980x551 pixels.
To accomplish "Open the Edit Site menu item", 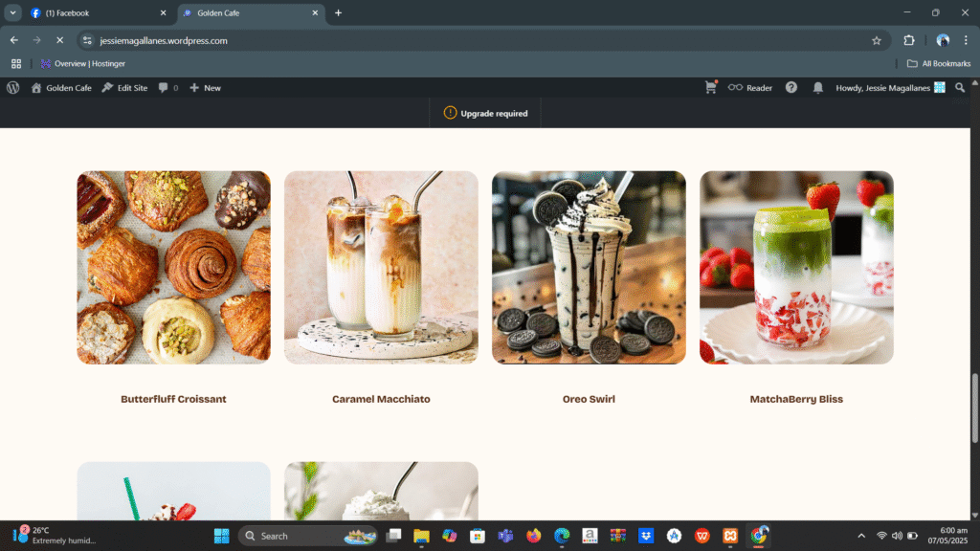I will 125,87.
